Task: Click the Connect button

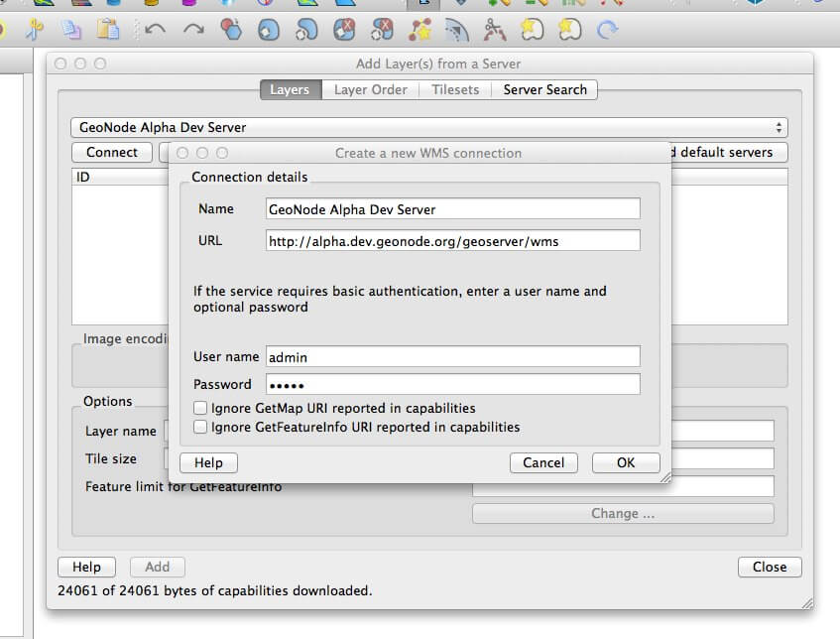Action: [112, 152]
